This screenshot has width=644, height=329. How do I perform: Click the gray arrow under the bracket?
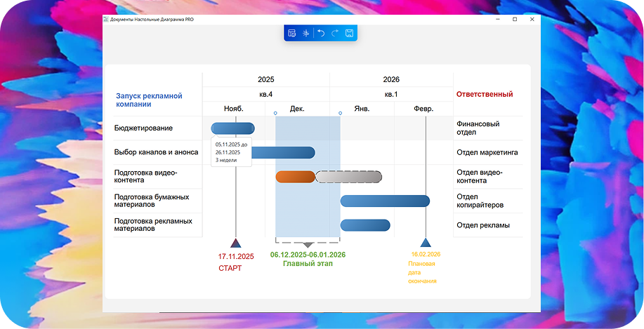pyautogui.click(x=308, y=245)
